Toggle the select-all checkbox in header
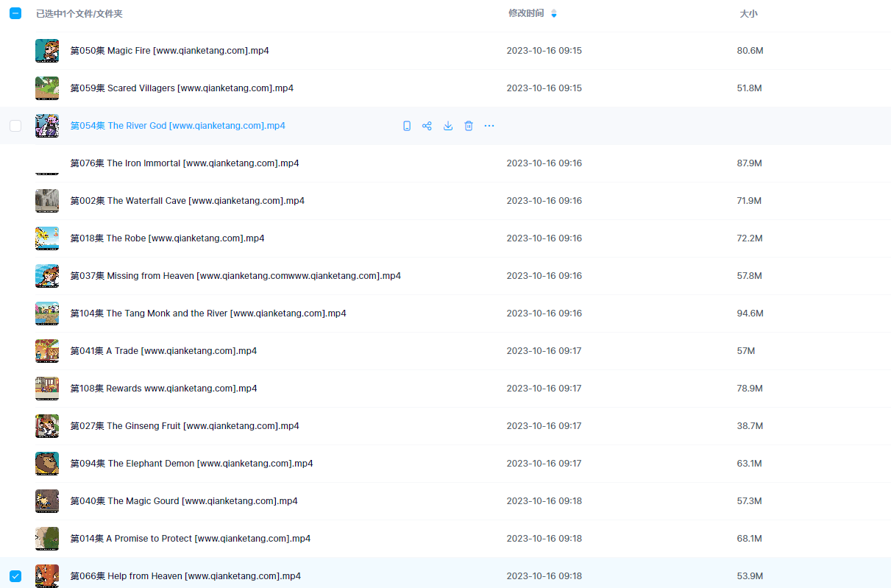Screen dimensions: 891x588 15,13
